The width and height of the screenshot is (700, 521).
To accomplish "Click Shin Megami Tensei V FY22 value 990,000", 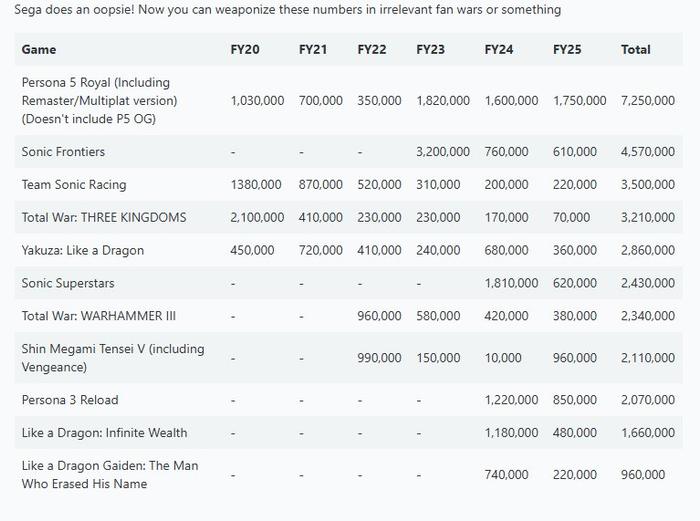I will 379,358.
